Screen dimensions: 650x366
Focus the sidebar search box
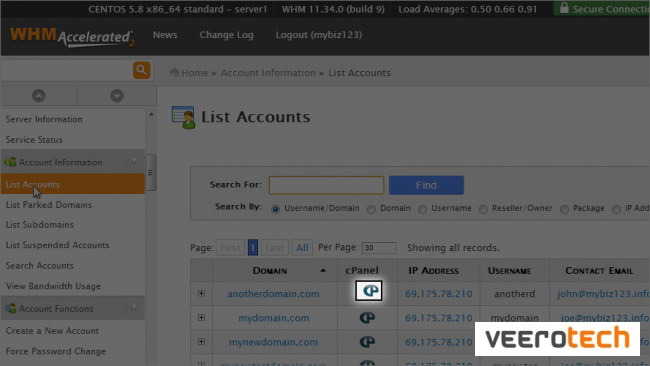(66, 70)
